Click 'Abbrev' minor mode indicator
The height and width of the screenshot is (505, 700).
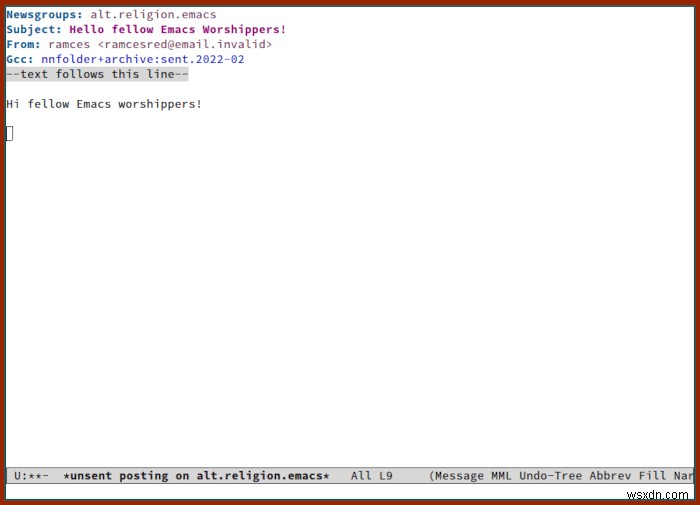pyautogui.click(x=610, y=476)
